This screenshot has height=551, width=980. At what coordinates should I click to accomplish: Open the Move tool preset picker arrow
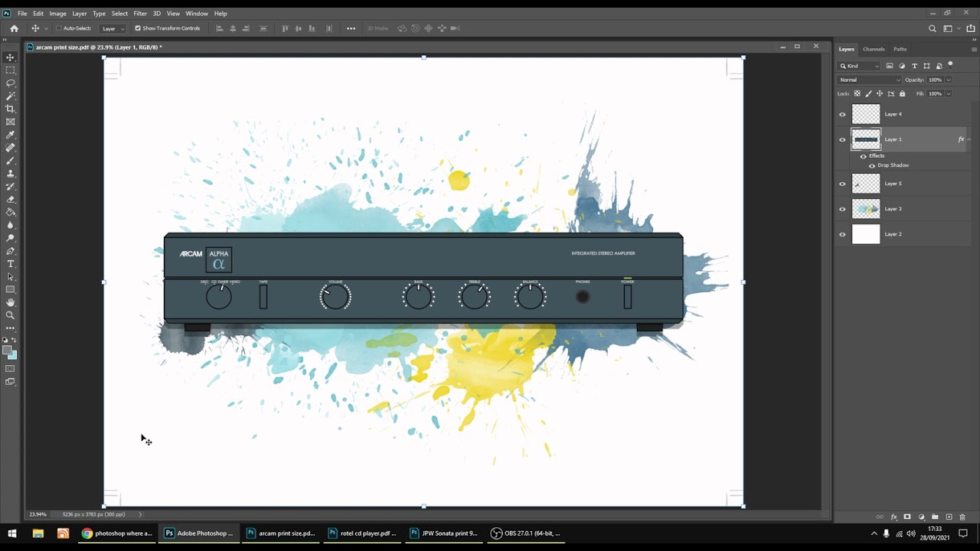point(46,28)
